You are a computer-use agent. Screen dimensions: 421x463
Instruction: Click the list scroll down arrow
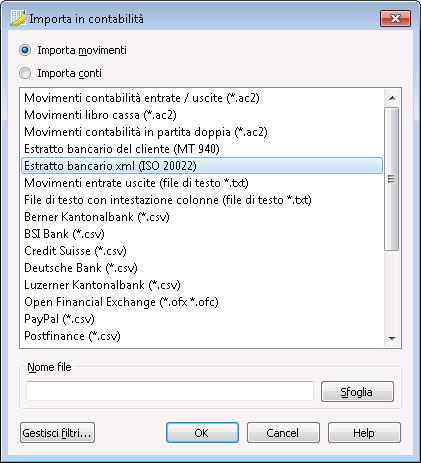click(x=392, y=339)
